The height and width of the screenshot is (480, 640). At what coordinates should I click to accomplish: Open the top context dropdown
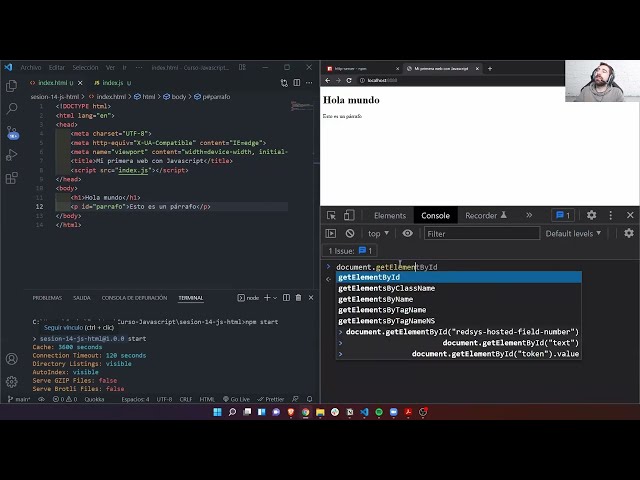point(378,233)
